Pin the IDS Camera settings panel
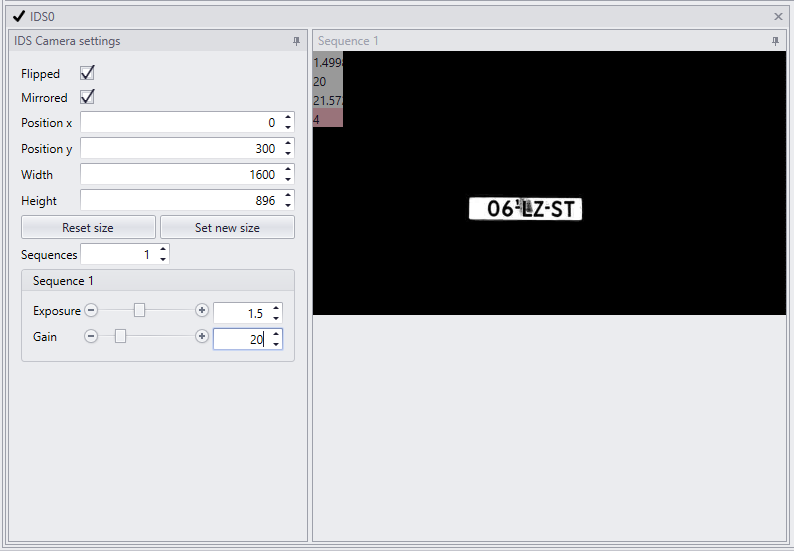 pos(296,42)
